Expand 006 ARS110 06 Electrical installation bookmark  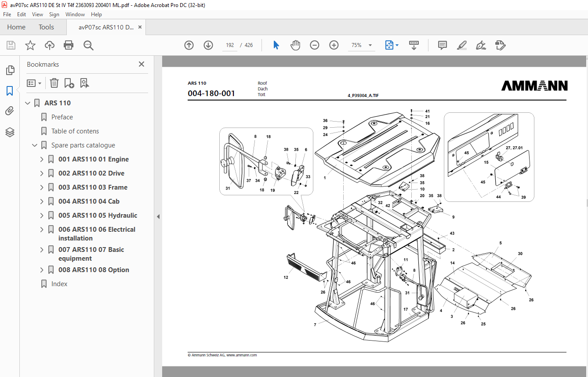pyautogui.click(x=42, y=230)
